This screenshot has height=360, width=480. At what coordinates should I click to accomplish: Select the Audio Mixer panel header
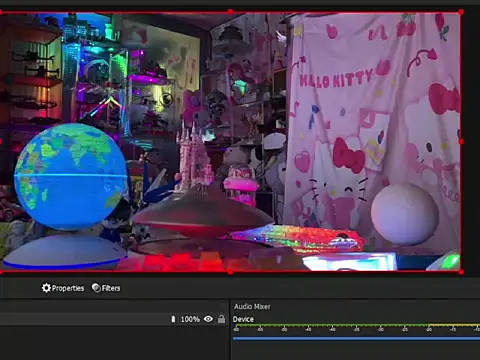tap(252, 306)
